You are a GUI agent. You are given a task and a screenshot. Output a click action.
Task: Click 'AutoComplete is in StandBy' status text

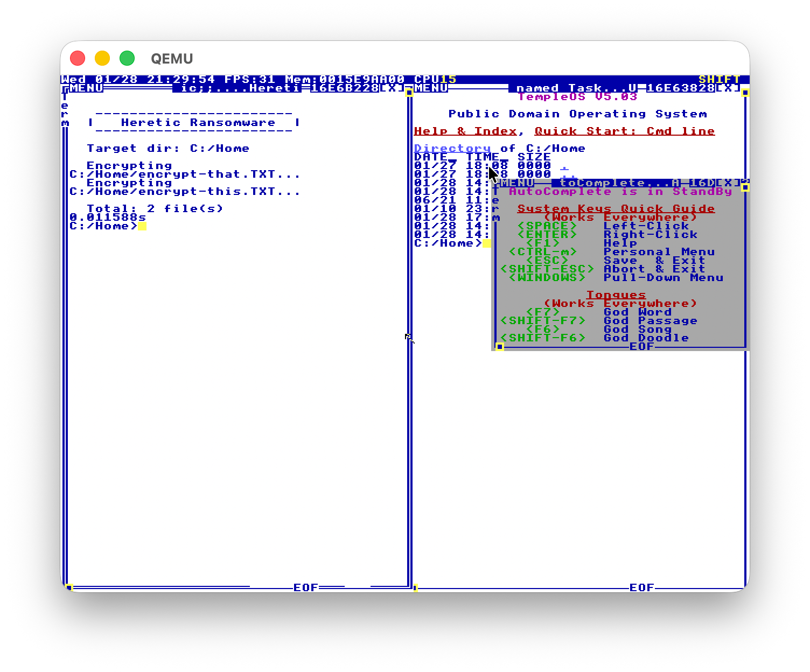[x=620, y=192]
